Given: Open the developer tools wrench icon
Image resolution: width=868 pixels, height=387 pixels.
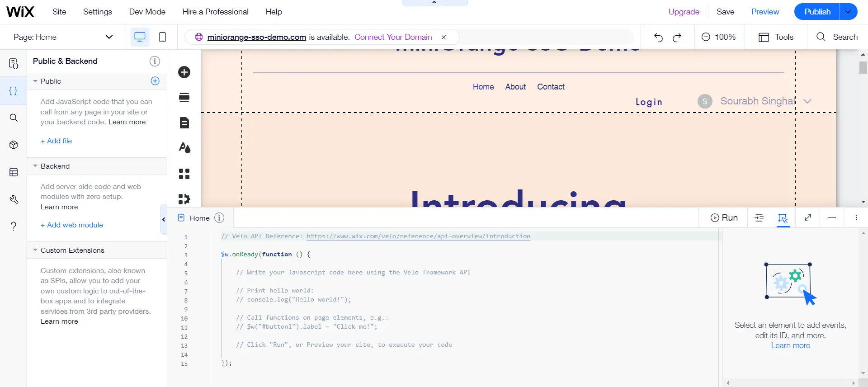Looking at the screenshot, I should point(14,199).
